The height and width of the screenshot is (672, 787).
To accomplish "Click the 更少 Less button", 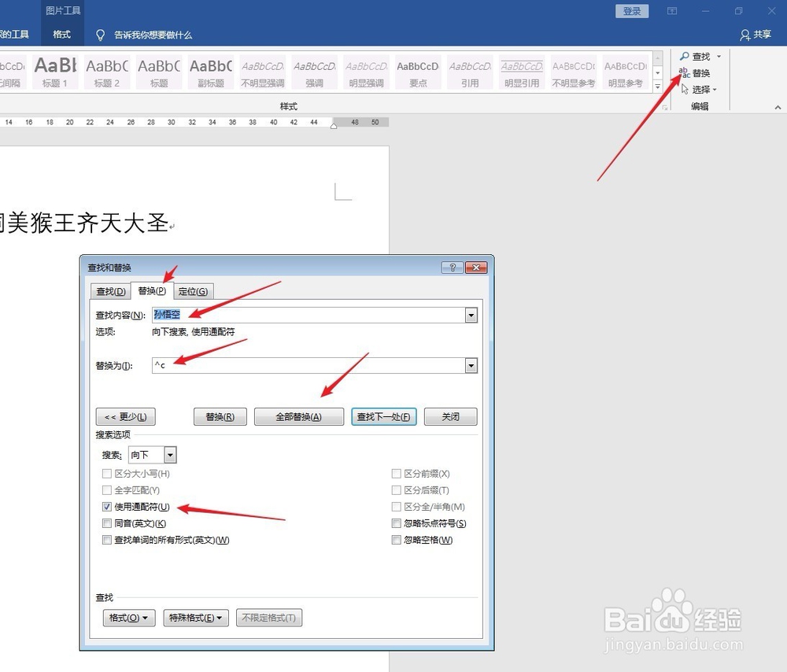I will coord(125,416).
